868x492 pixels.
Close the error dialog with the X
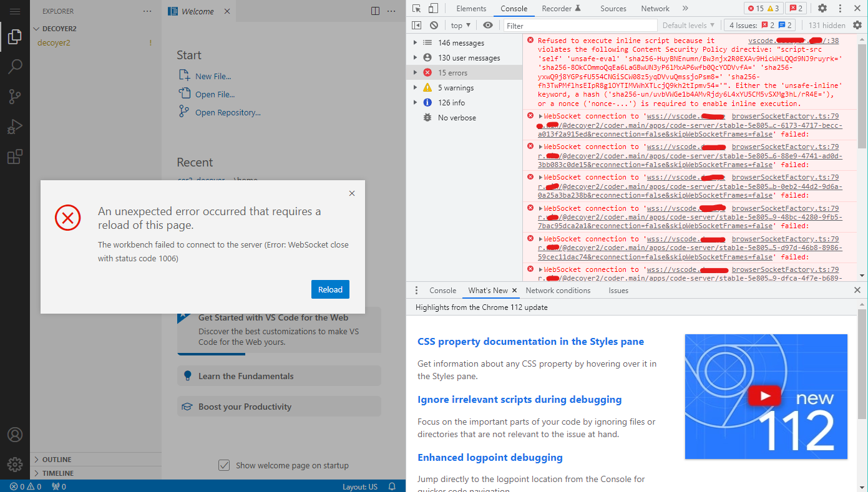[352, 193]
